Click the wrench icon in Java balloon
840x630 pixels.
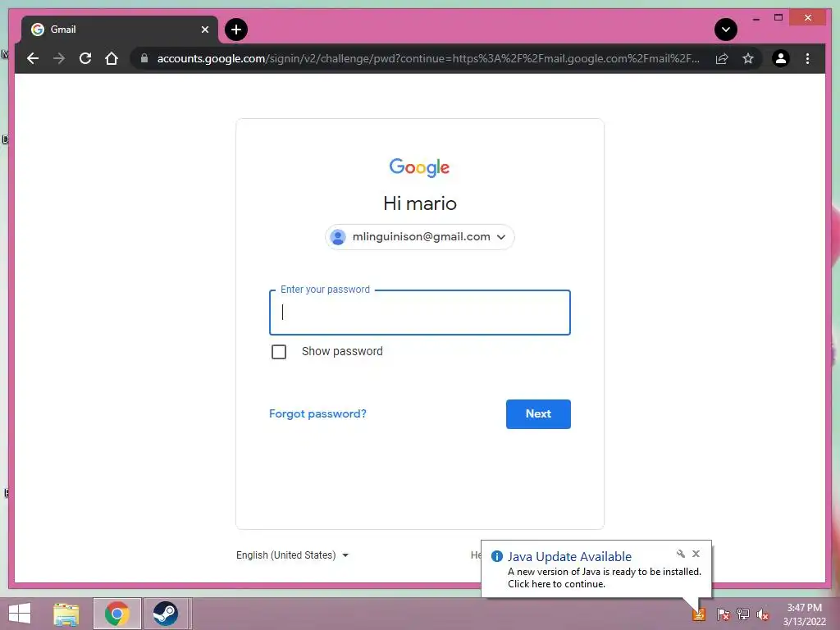click(x=680, y=554)
